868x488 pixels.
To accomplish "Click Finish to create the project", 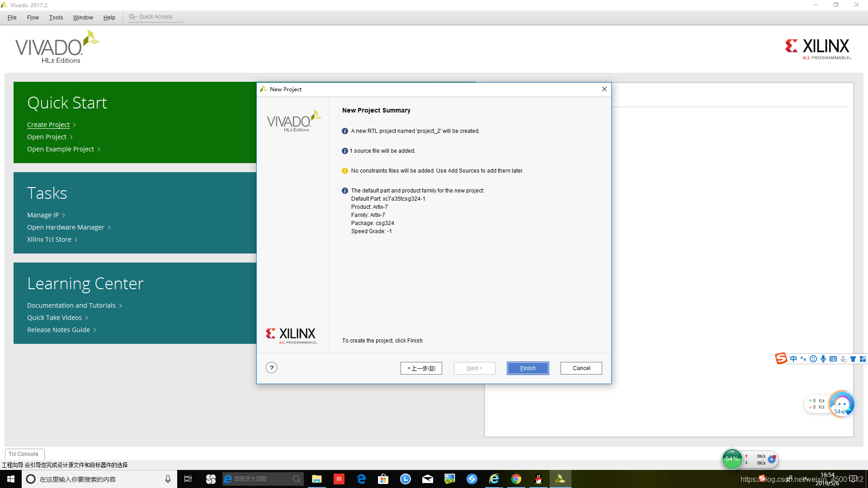I will coord(528,368).
